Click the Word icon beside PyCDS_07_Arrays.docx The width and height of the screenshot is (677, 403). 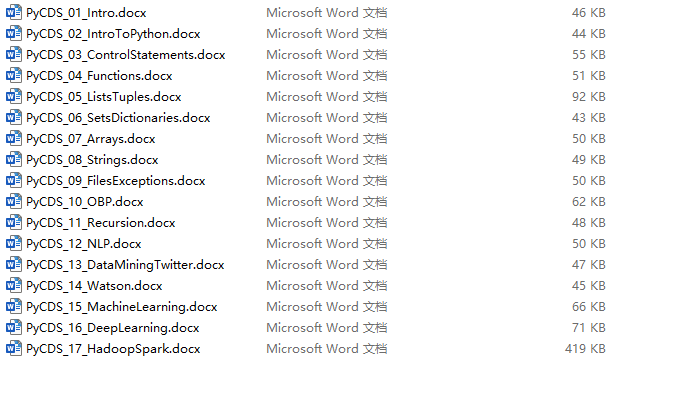[x=13, y=138]
